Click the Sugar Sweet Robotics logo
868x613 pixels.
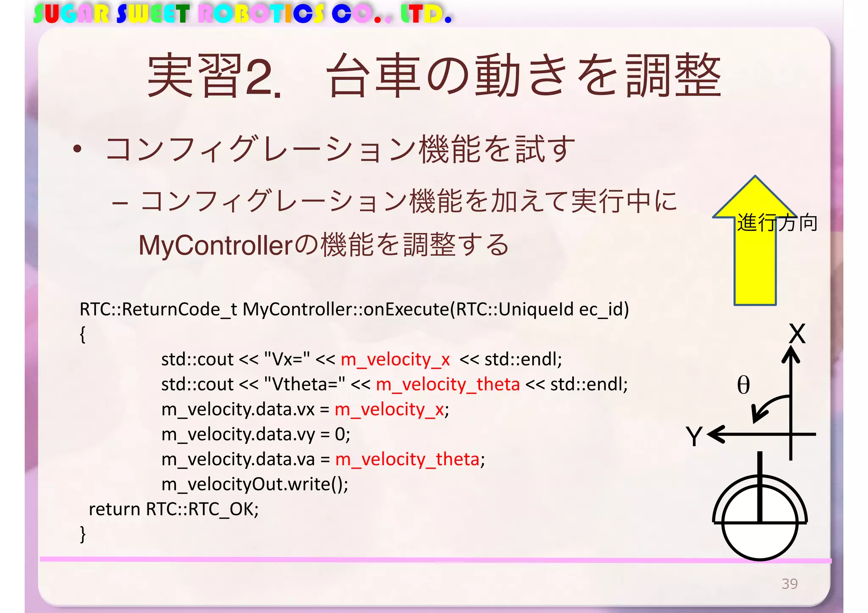(242, 14)
